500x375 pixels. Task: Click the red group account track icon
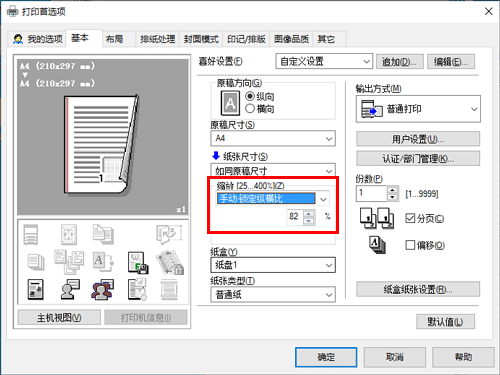pos(103,289)
